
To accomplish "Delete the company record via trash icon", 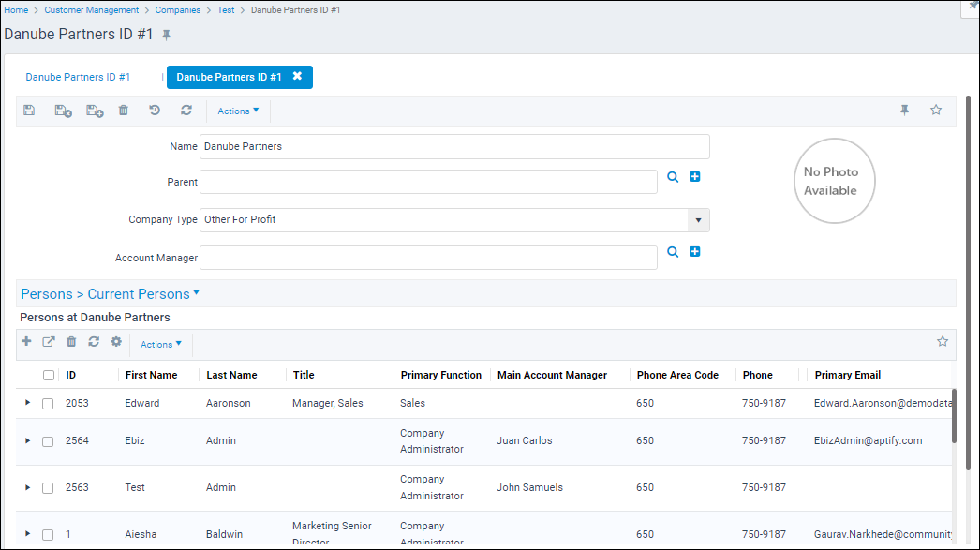I will [124, 111].
